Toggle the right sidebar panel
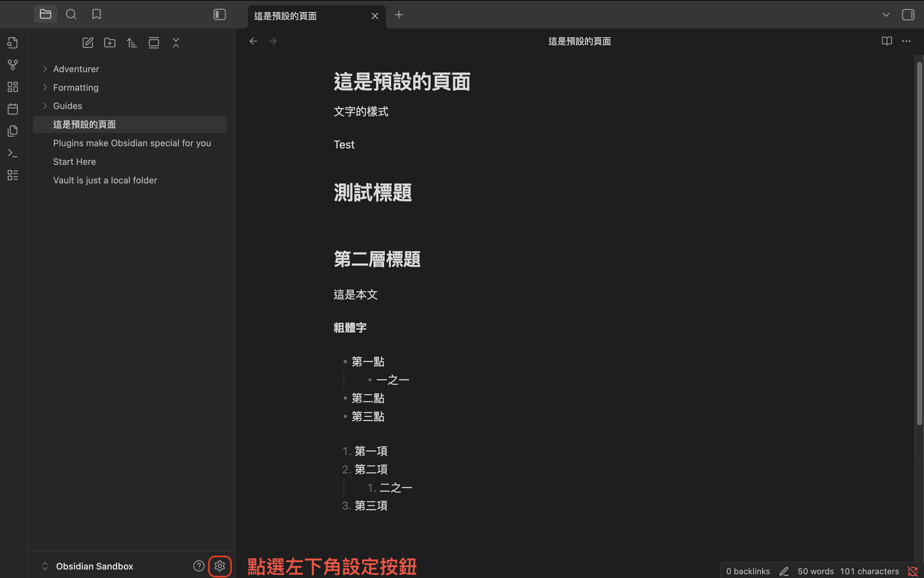The height and width of the screenshot is (578, 924). click(908, 14)
